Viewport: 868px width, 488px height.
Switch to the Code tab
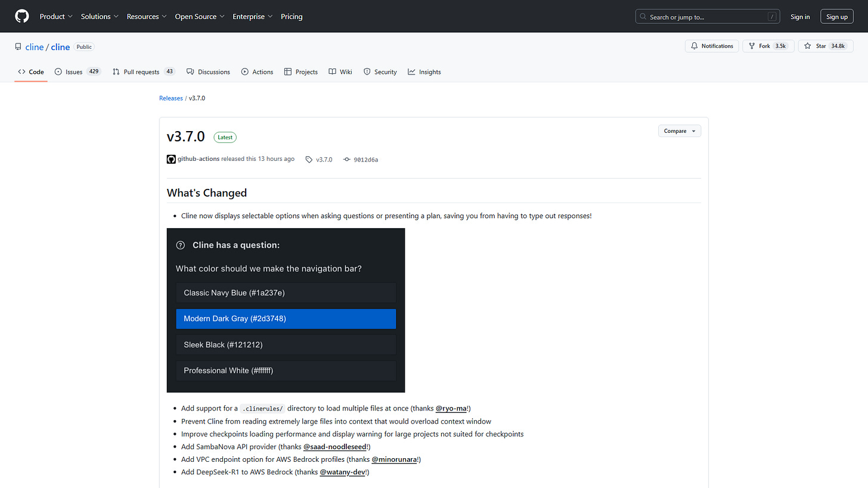coord(31,72)
